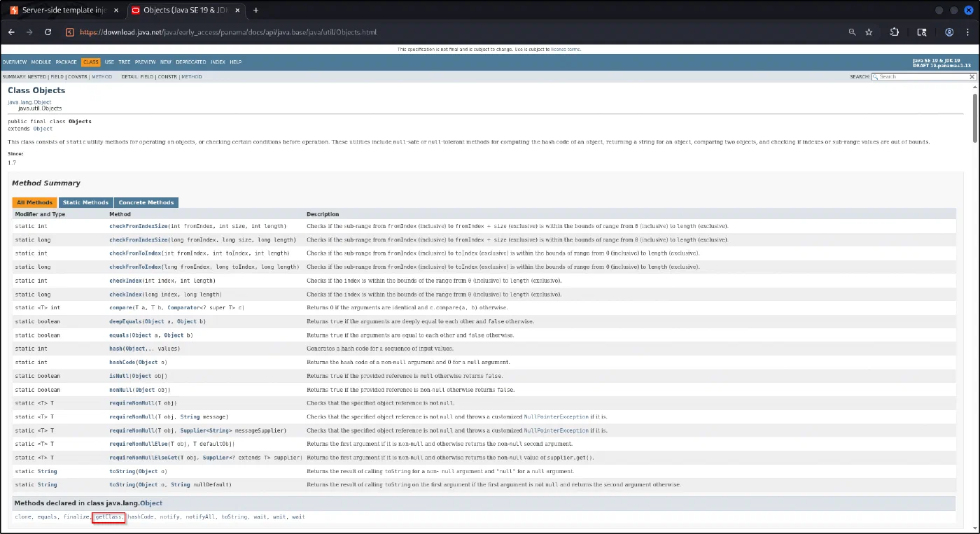Image resolution: width=980 pixels, height=534 pixels.
Task: Open the browser three-dot menu
Action: [969, 32]
